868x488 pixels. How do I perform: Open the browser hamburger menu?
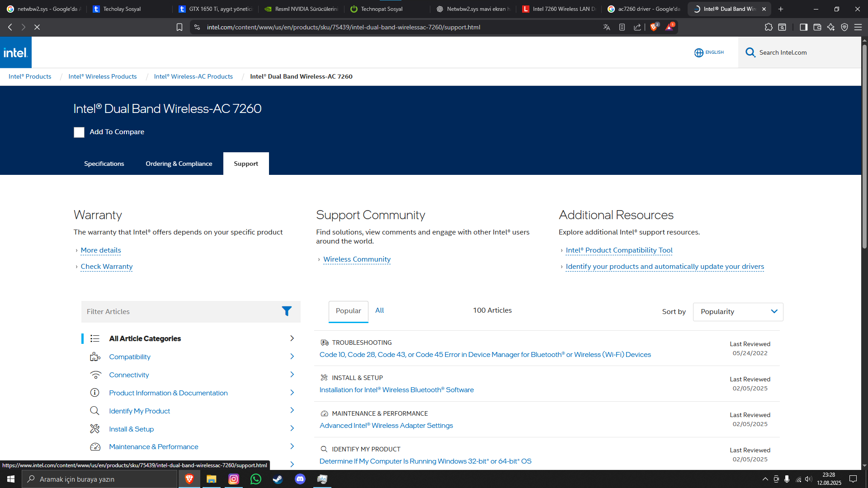tap(858, 27)
